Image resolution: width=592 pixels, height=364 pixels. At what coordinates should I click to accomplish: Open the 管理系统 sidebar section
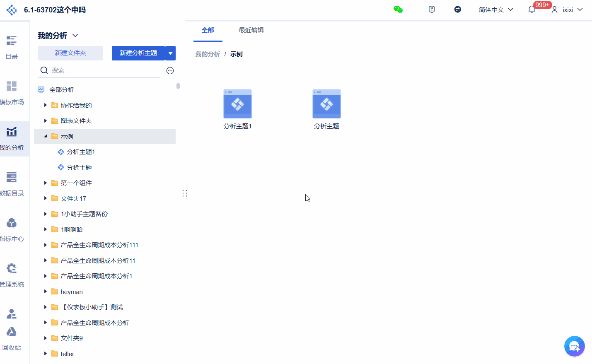(12, 275)
